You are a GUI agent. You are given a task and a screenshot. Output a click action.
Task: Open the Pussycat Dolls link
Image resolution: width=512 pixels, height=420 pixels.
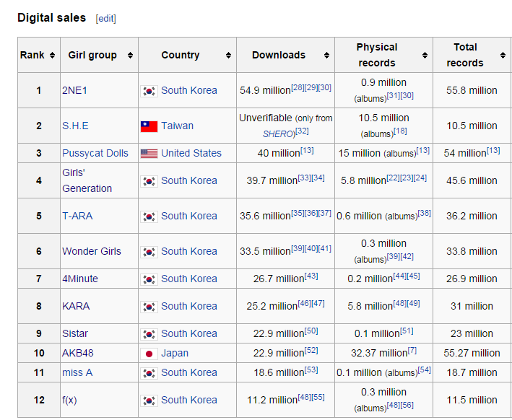pyautogui.click(x=95, y=153)
